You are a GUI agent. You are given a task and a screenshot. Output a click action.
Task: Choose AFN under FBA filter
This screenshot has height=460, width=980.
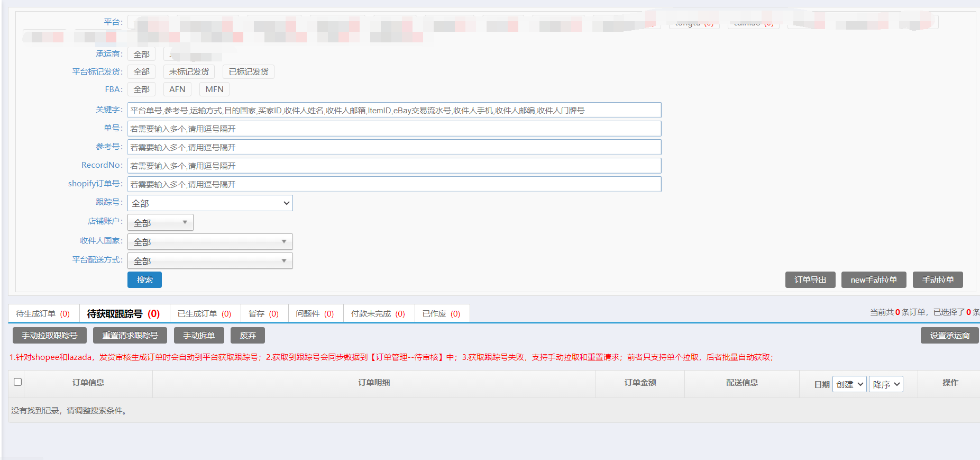pyautogui.click(x=177, y=89)
